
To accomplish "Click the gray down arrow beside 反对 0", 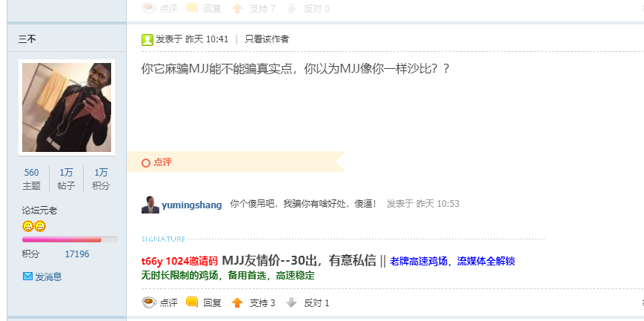I will (291, 8).
